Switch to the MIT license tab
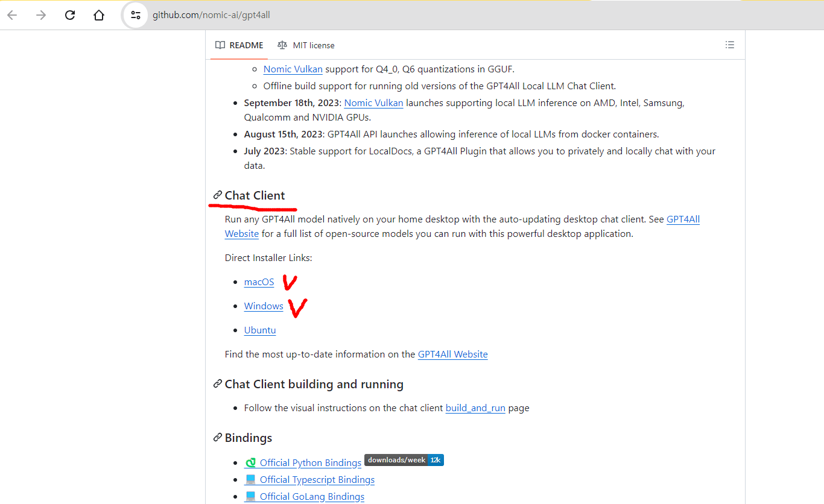Image resolution: width=824 pixels, height=504 pixels. 306,45
